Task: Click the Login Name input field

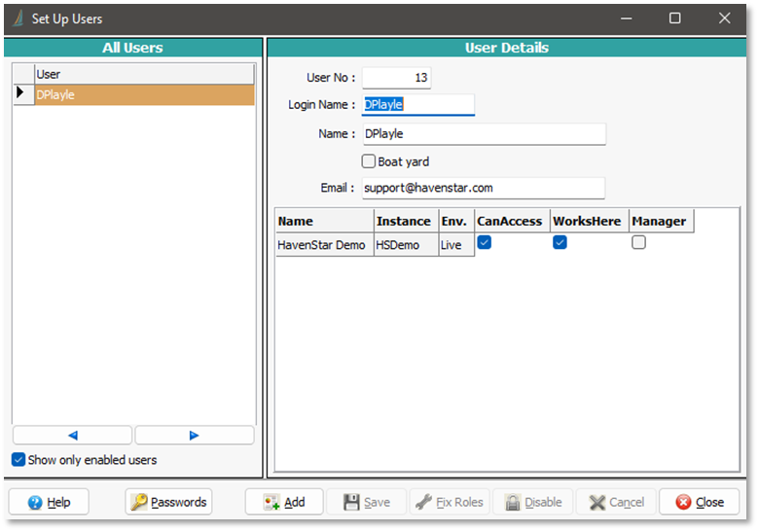Action: 417,104
